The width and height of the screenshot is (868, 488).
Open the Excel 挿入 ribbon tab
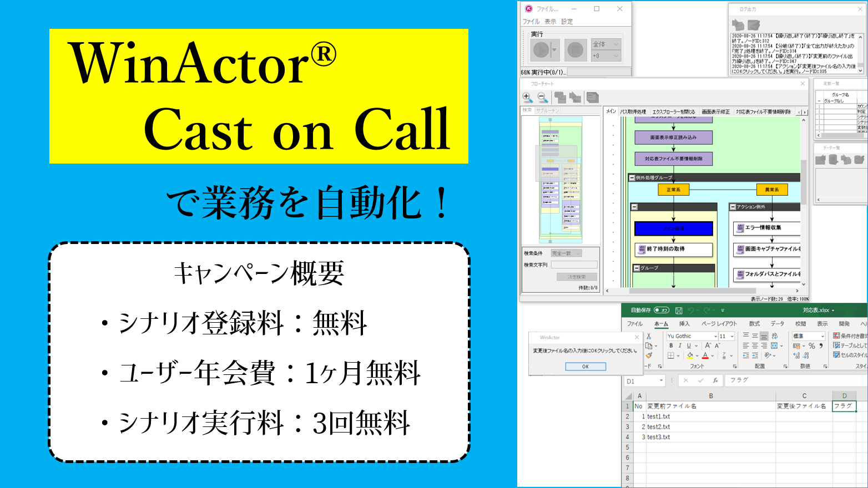pyautogui.click(x=685, y=324)
